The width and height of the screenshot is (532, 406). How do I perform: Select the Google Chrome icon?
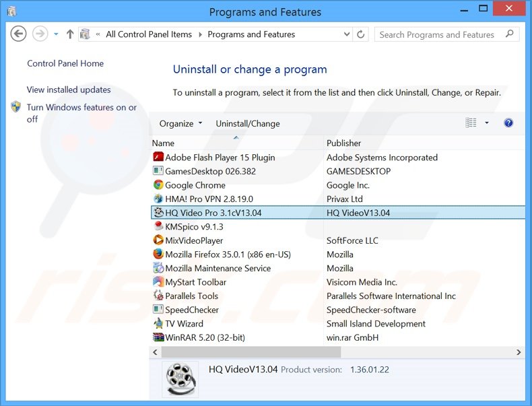pyautogui.click(x=158, y=185)
